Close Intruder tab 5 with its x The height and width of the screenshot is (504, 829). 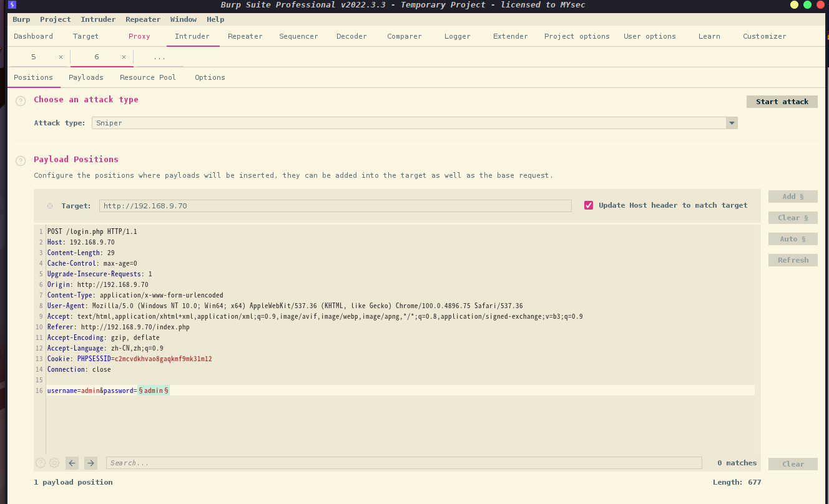(x=61, y=57)
